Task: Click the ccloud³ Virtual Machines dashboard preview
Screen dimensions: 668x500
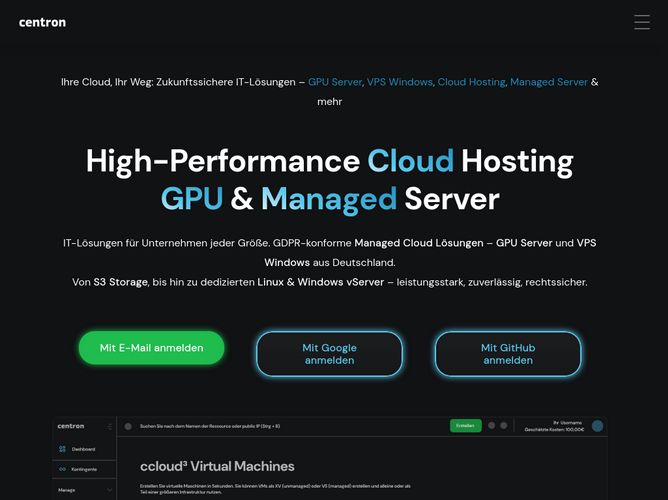Action: [x=329, y=458]
